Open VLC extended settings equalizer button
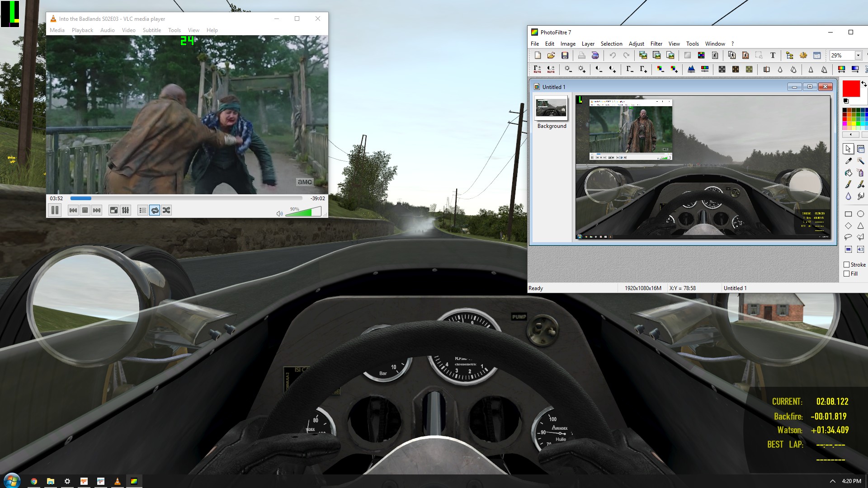Image resolution: width=868 pixels, height=488 pixels. pos(126,210)
